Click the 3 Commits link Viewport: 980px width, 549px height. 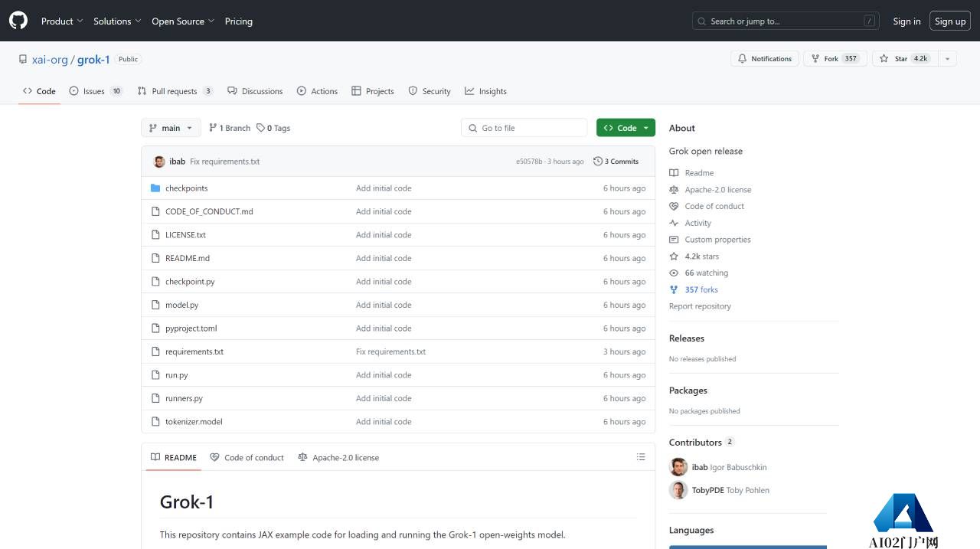616,162
